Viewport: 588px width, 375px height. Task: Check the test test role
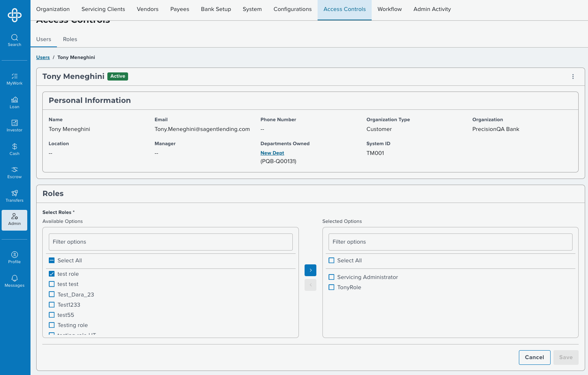tap(52, 284)
